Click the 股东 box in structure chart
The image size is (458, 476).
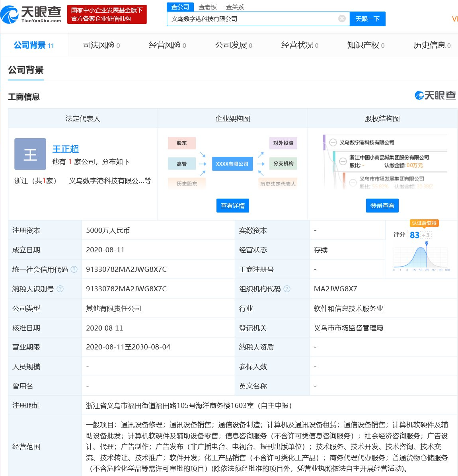[182, 143]
